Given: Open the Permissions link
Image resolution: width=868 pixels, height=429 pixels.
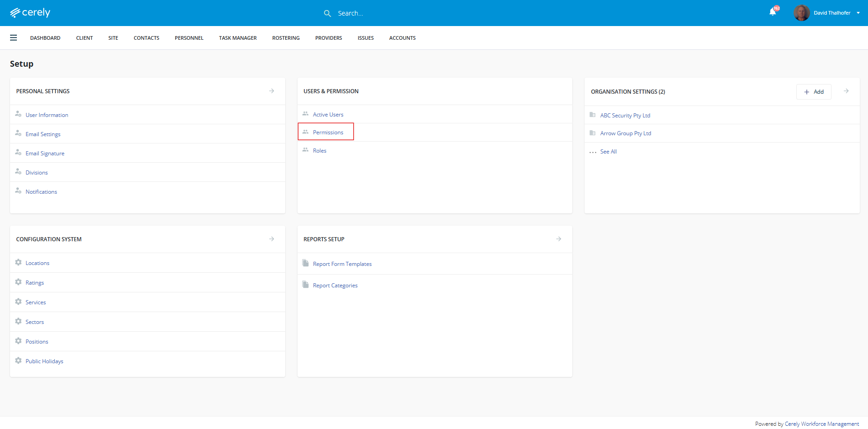Looking at the screenshot, I should (328, 132).
